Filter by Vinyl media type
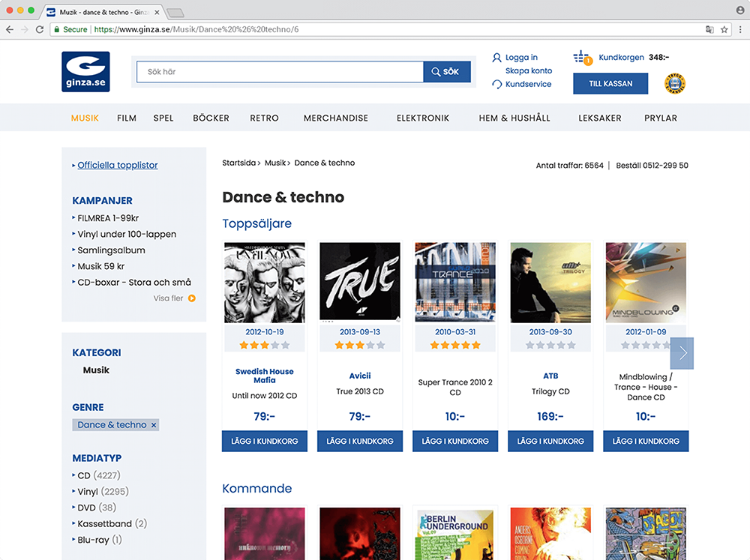The height and width of the screenshot is (560, 750). tap(103, 492)
